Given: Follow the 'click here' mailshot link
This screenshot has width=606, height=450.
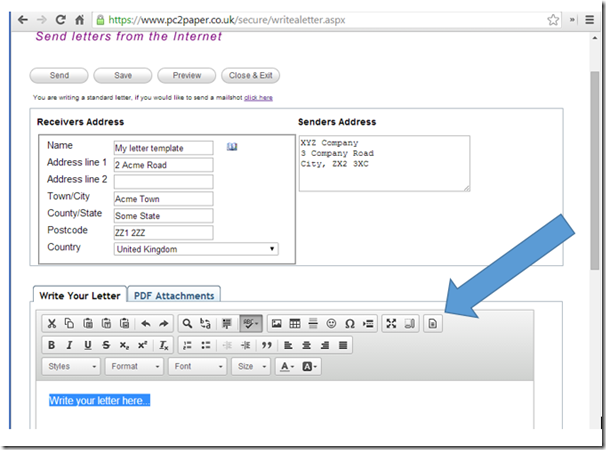Looking at the screenshot, I should pos(258,98).
